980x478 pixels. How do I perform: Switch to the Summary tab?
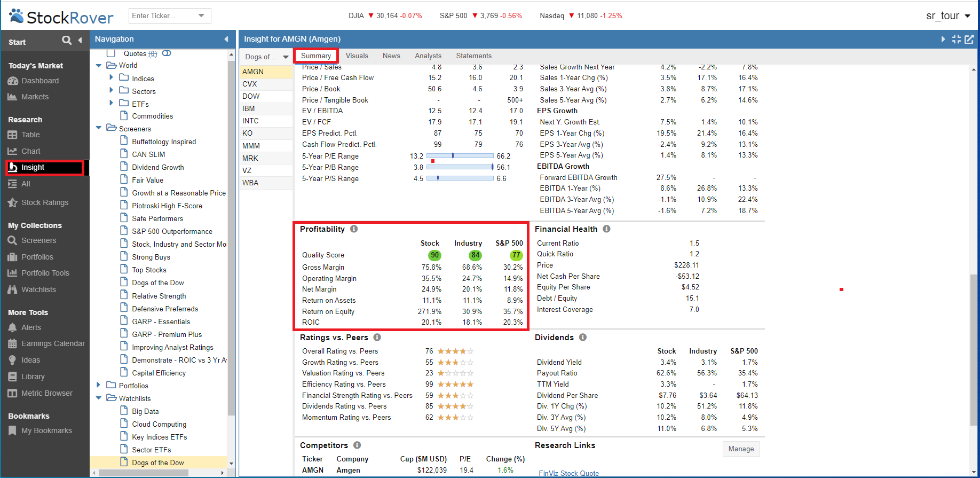[316, 56]
